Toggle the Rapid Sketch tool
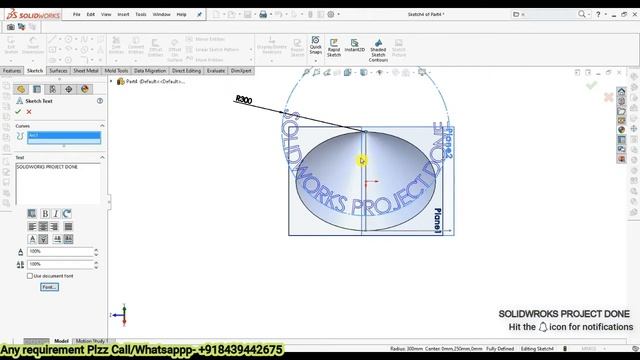 click(334, 48)
